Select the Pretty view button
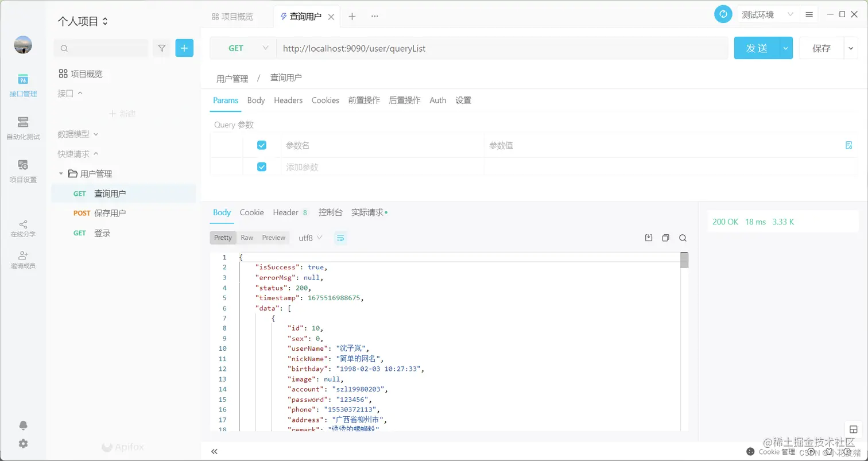 point(223,238)
